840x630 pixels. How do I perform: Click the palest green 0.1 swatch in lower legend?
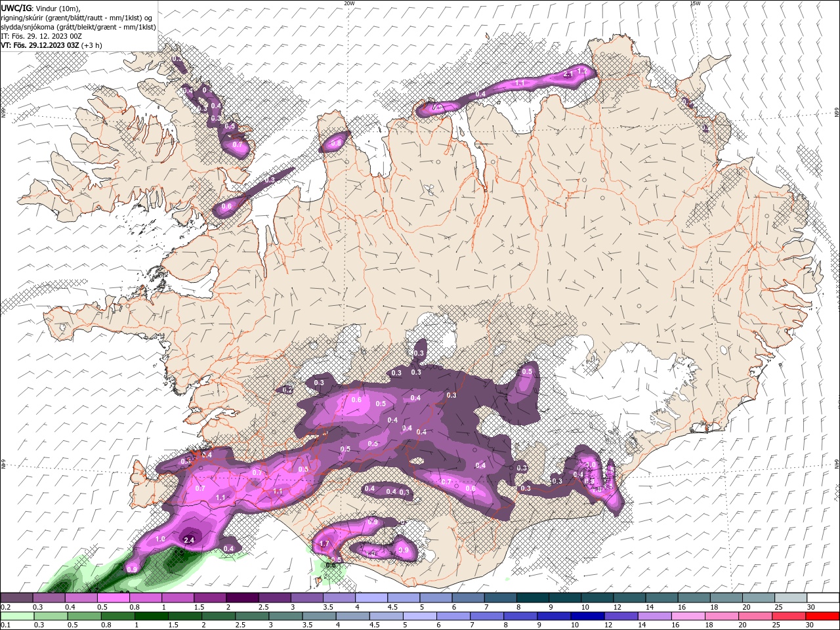[x=17, y=616]
